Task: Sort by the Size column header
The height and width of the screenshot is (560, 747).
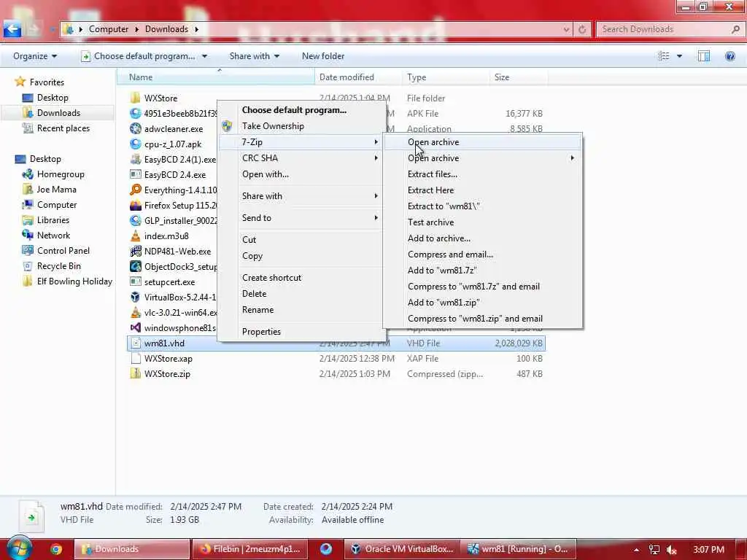Action: [x=519, y=77]
